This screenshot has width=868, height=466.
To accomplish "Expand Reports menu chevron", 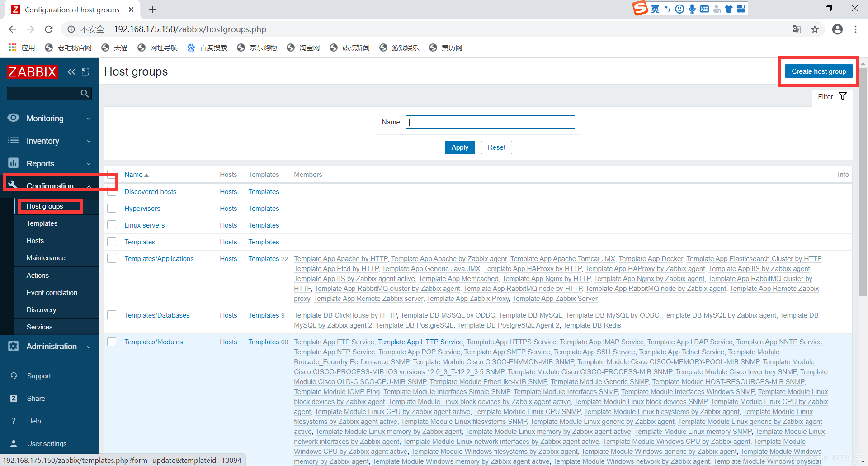I will 89,164.
